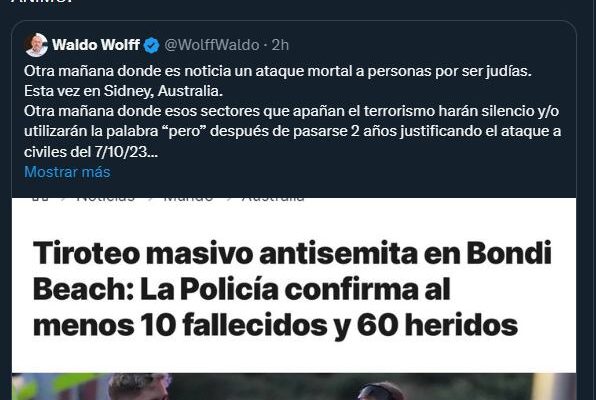Click the line utilizarán la palabra pero
596x400 pixels.
[x=292, y=131]
